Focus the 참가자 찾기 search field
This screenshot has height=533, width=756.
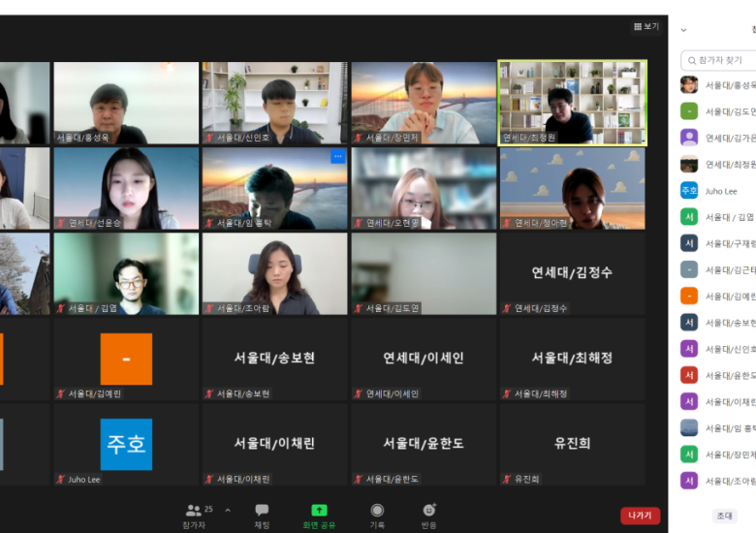pos(718,60)
